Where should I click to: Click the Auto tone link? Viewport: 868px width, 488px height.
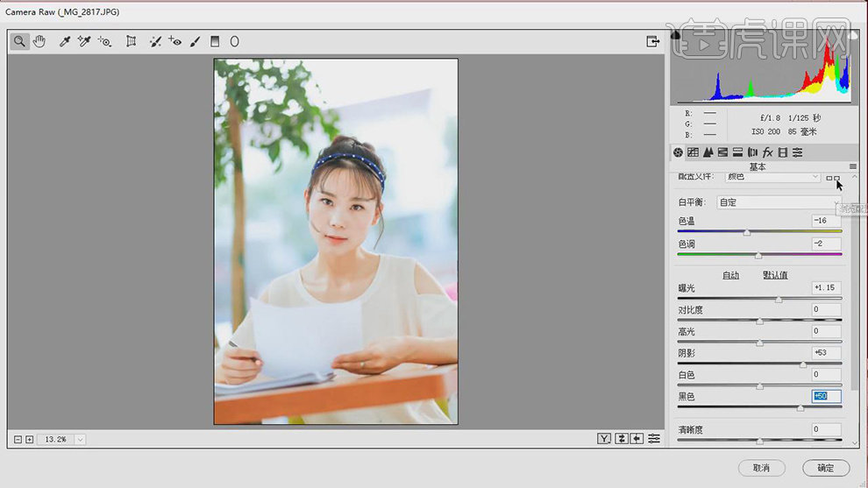(730, 275)
